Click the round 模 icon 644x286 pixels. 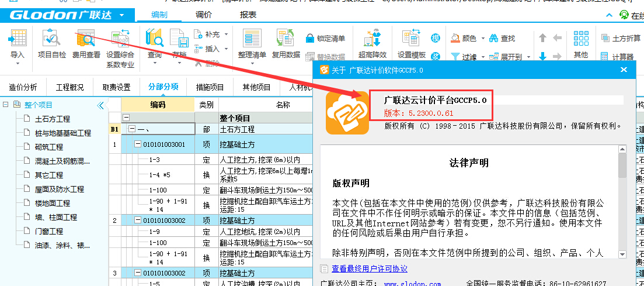point(436,38)
